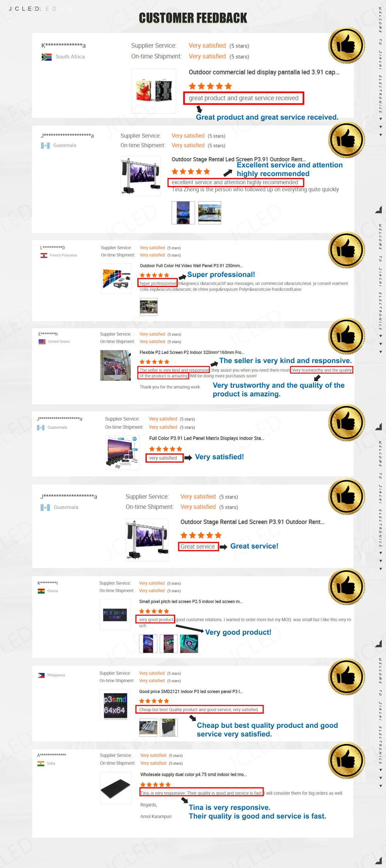Click the CUSTOMER FEEDBACK heading
The width and height of the screenshot is (386, 868).
click(193, 18)
